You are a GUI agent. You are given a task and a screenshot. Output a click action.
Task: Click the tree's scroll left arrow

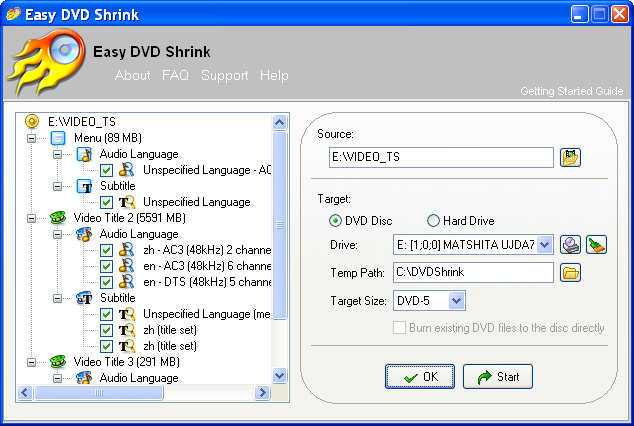25,392
